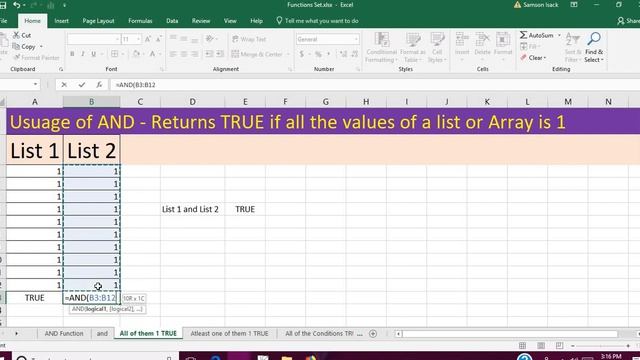
Task: Increase font size with large A icon
Action: point(148,39)
